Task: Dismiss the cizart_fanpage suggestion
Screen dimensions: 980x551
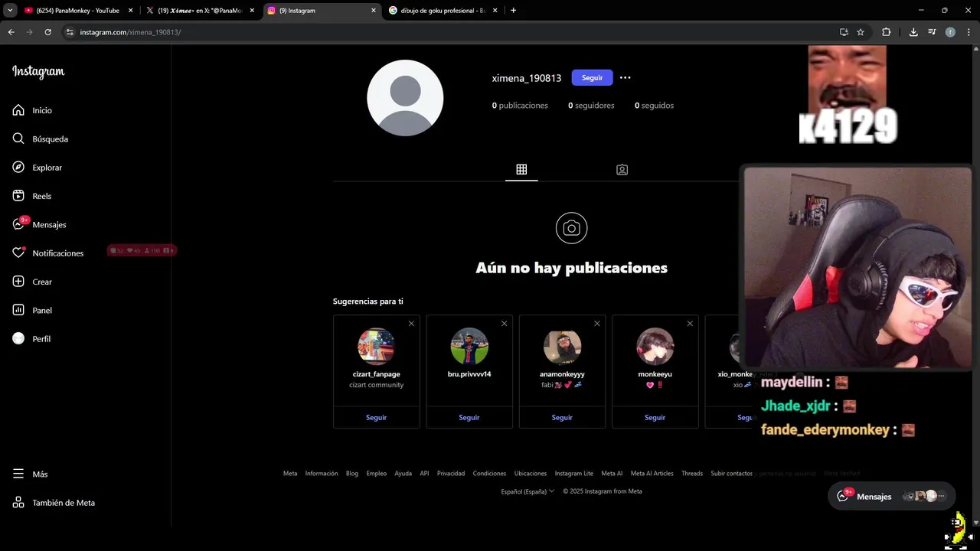Action: click(x=411, y=323)
